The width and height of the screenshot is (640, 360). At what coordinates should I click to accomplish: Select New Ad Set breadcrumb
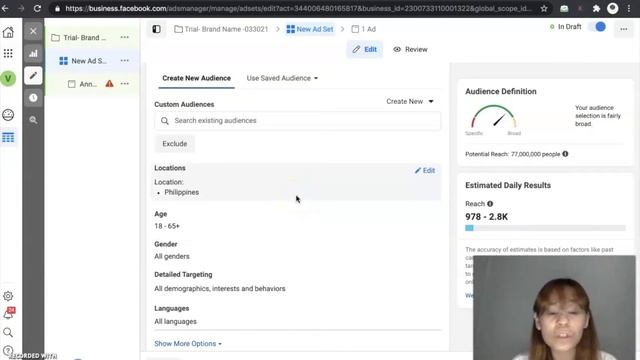[310, 29]
